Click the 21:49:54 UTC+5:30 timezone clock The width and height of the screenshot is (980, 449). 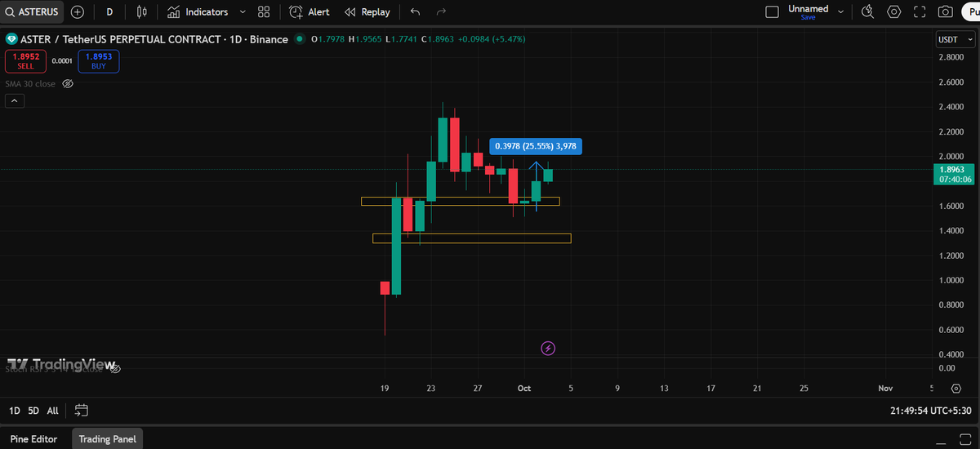click(933, 411)
